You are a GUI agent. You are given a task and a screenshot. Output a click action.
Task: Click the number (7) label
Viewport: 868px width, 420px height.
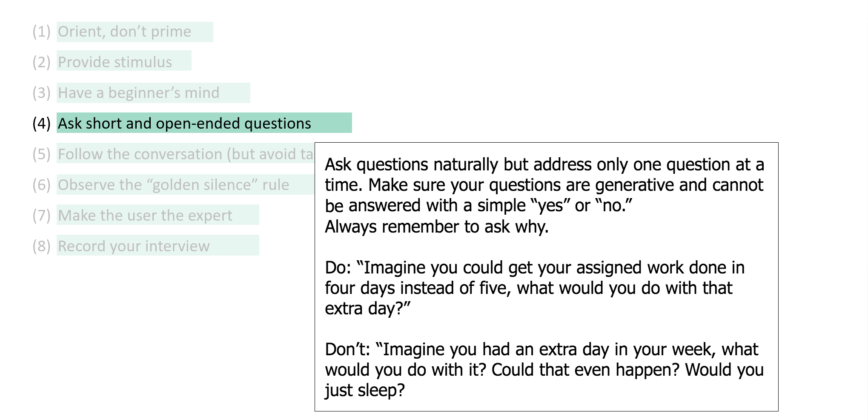[x=41, y=216]
